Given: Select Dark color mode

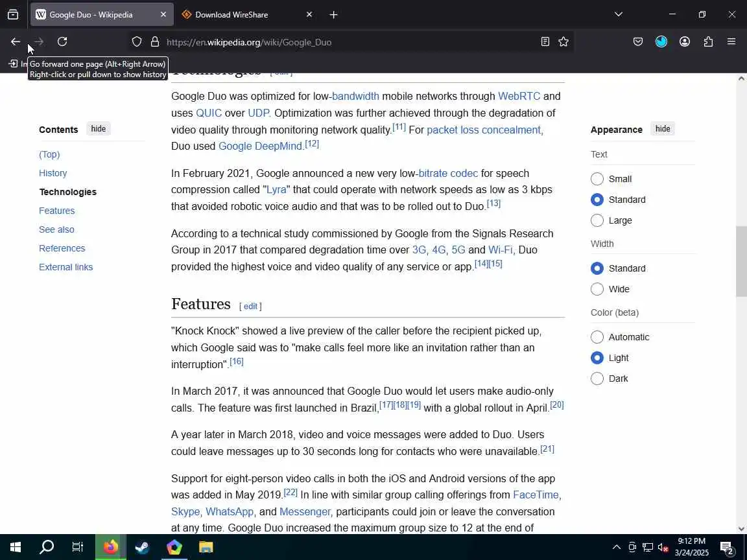Looking at the screenshot, I should (597, 379).
